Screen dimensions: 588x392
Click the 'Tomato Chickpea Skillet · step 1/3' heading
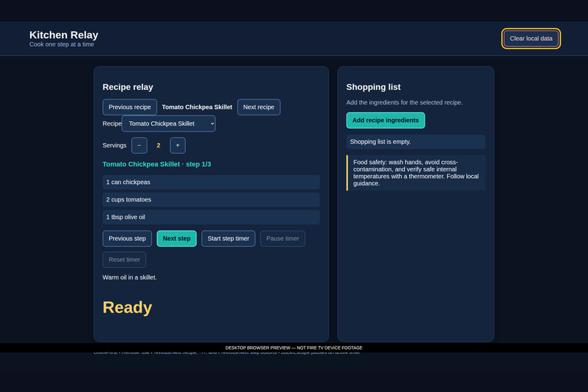click(157, 164)
